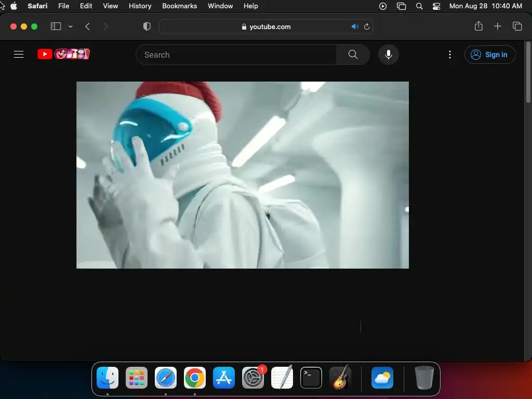The height and width of the screenshot is (399, 532).
Task: Open the View menu
Action: pyautogui.click(x=111, y=6)
